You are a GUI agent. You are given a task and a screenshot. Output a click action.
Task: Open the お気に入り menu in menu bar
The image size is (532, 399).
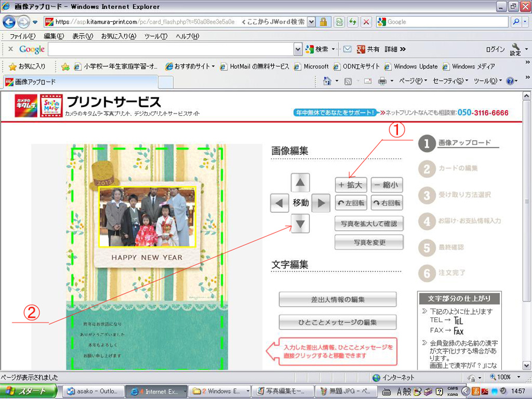[x=118, y=36]
